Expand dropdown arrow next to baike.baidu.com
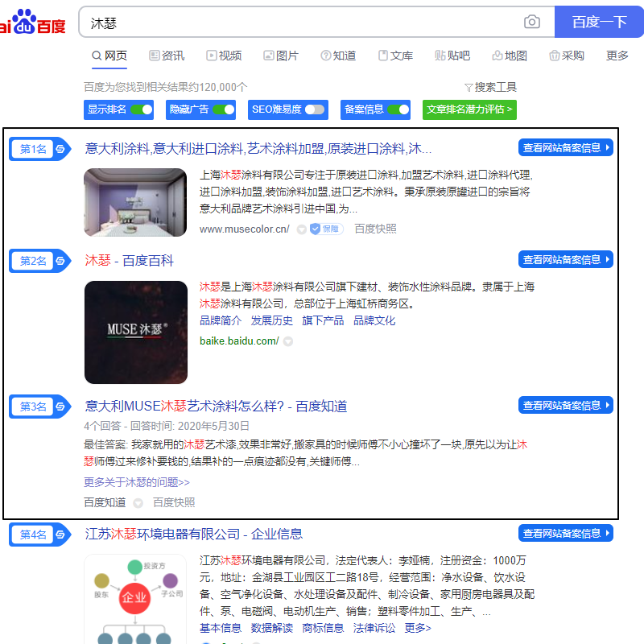The height and width of the screenshot is (644, 644). [x=288, y=341]
